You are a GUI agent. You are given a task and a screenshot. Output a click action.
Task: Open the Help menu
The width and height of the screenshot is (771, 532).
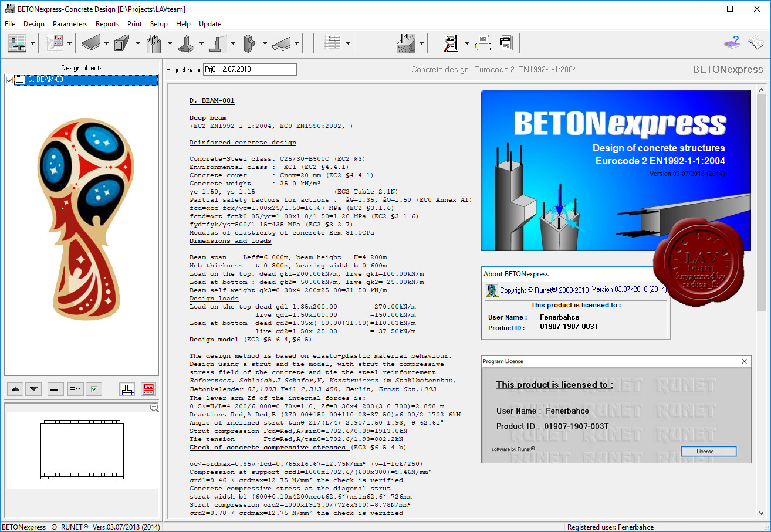pos(183,24)
